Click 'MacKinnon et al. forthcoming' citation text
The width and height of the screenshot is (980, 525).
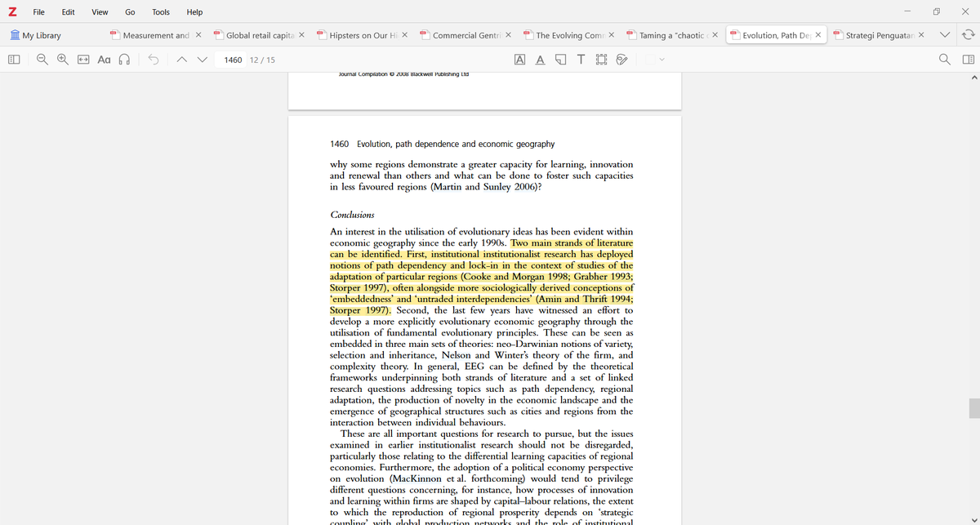(458, 478)
